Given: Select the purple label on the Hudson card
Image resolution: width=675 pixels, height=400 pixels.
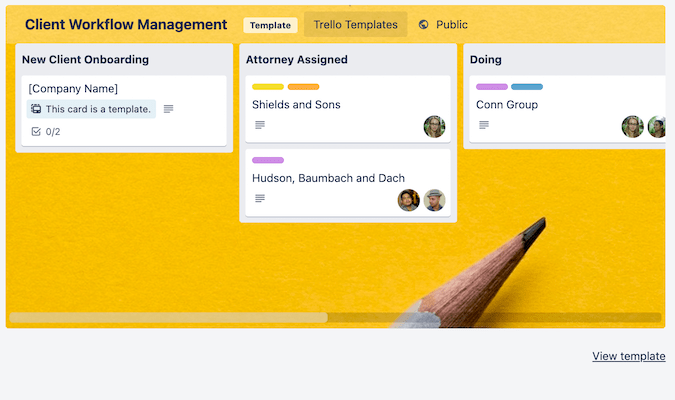Looking at the screenshot, I should coord(268,160).
